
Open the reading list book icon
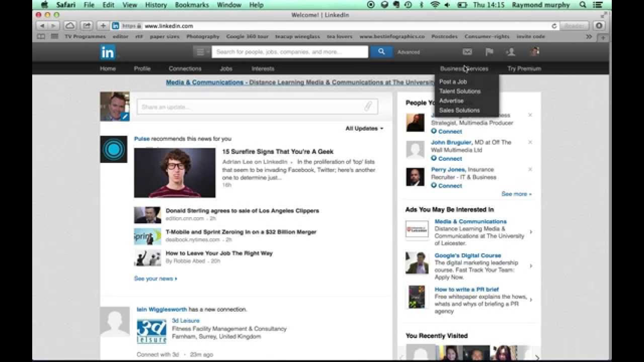coord(41,36)
